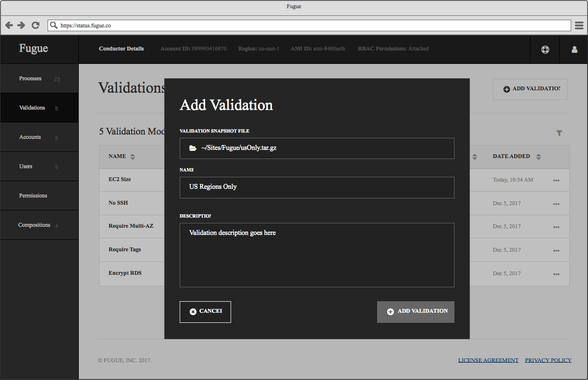Open the support life-preserver icon
The height and width of the screenshot is (380, 588).
pyautogui.click(x=545, y=49)
